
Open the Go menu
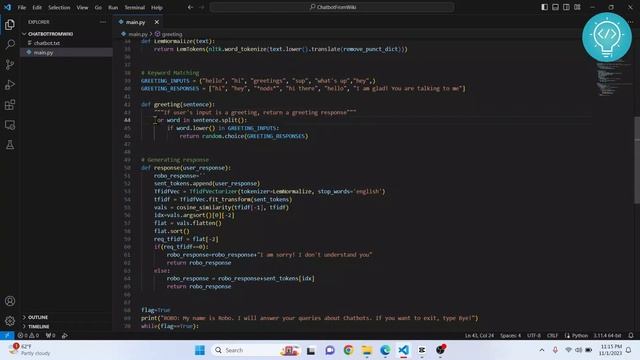coord(98,7)
